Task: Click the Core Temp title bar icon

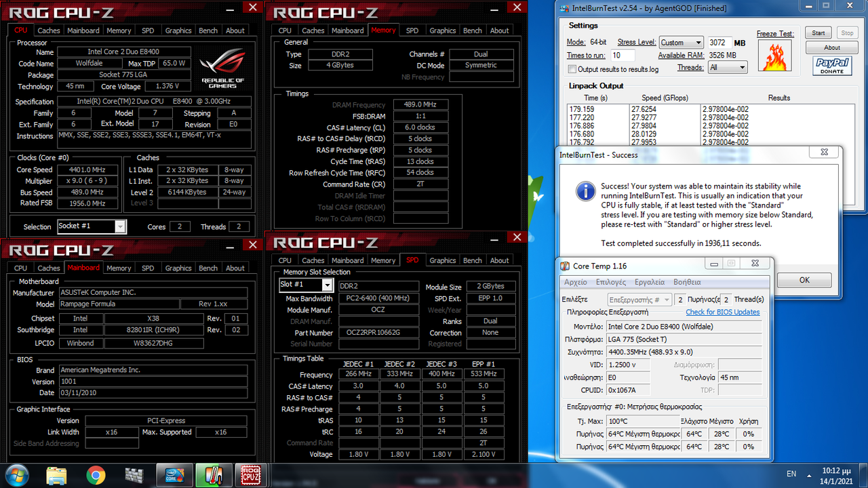Action: pyautogui.click(x=564, y=266)
